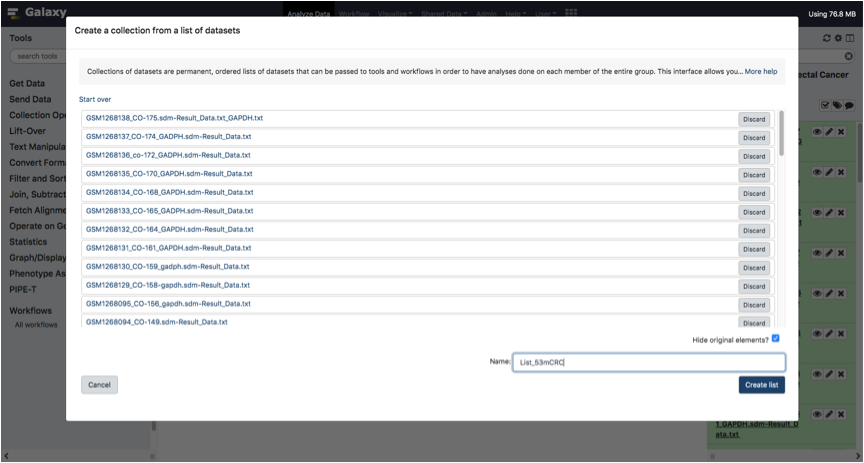Image resolution: width=864 pixels, height=463 pixels.
Task: Open the Galaxy grid apps icon in top bar
Action: [x=571, y=13]
